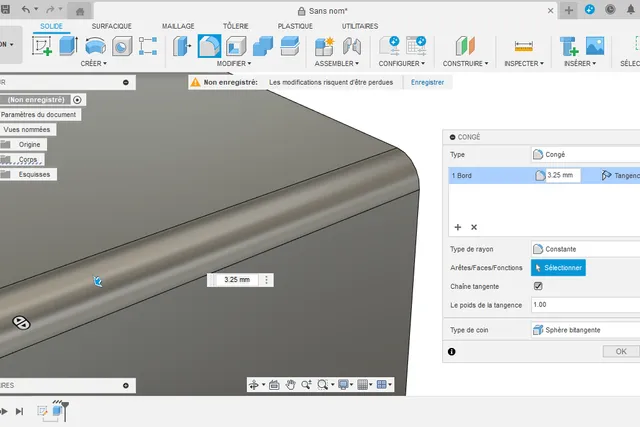Click the Save icon

[x=5, y=10]
